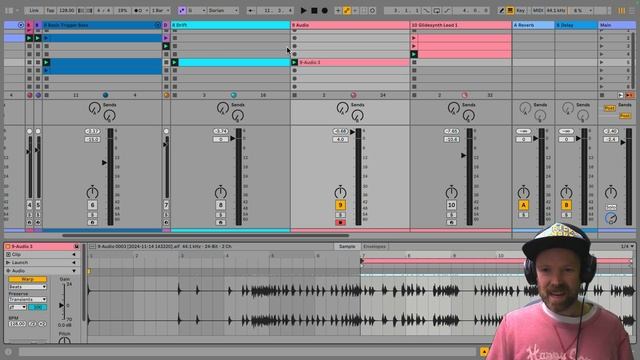
Task: Click the Link button
Action: click(x=34, y=11)
